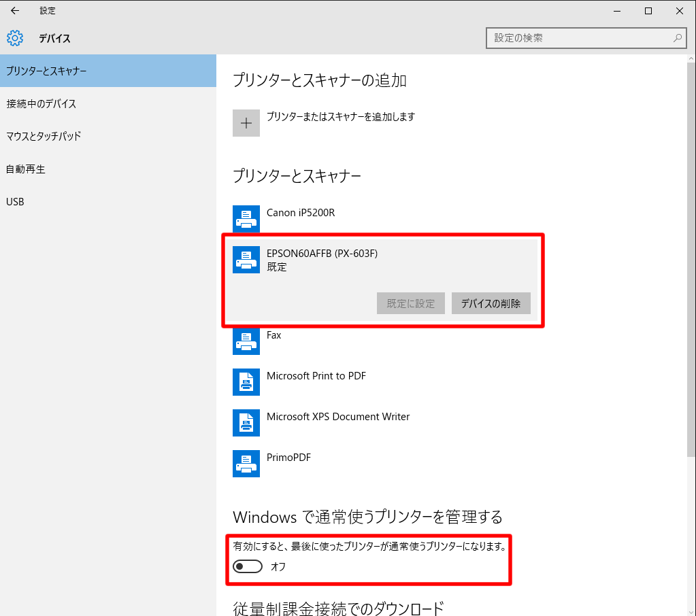Maximize the 設定 window

[x=648, y=11]
